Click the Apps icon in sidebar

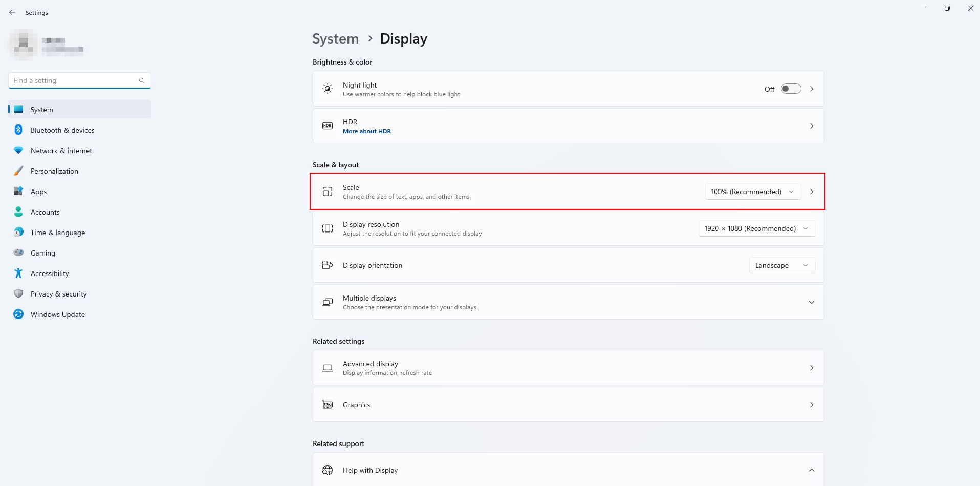18,192
